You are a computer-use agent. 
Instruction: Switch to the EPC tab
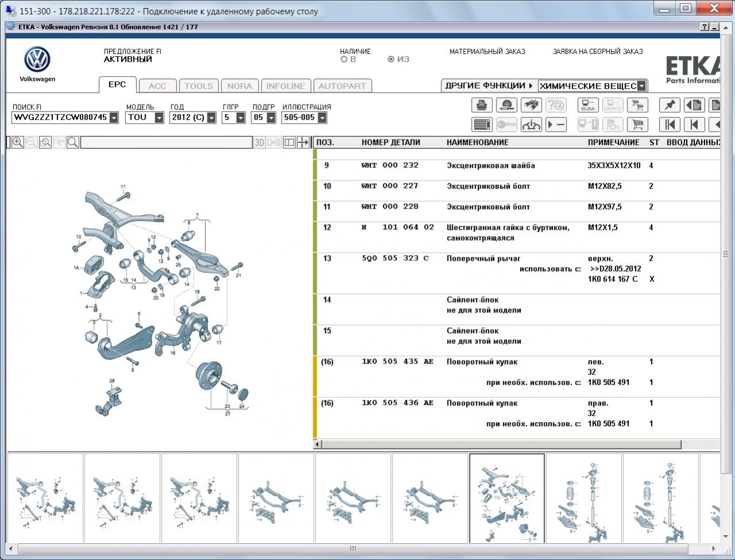117,84
